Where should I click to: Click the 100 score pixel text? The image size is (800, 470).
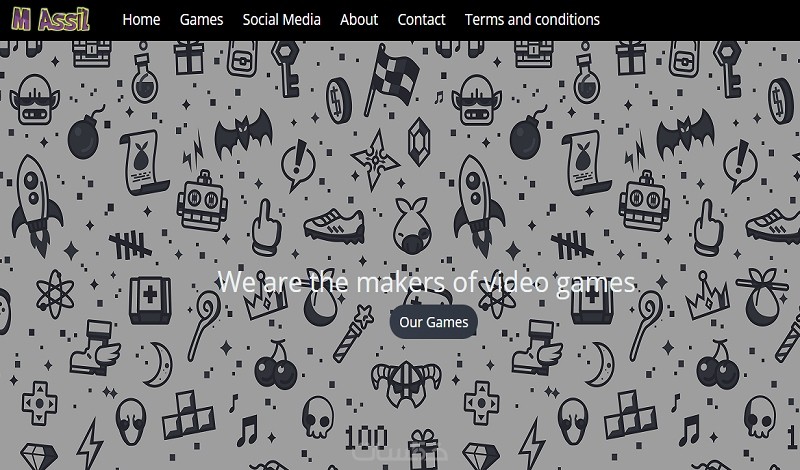point(366,439)
